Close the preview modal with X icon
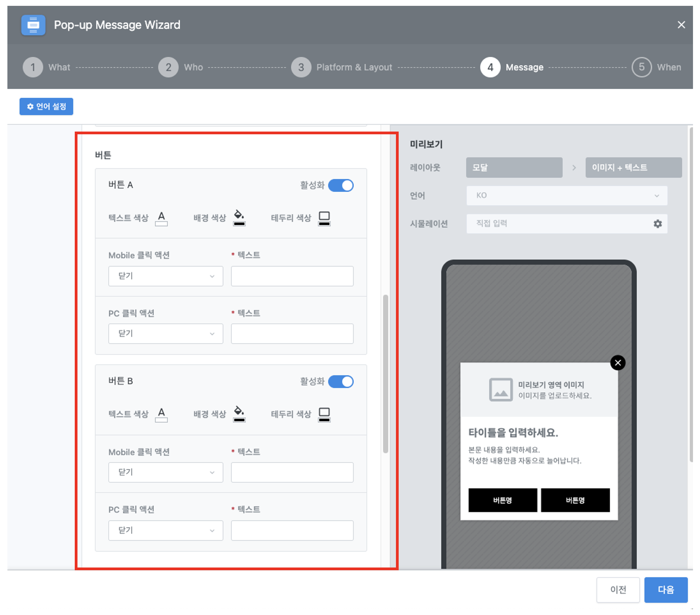The image size is (700, 615). 618,363
